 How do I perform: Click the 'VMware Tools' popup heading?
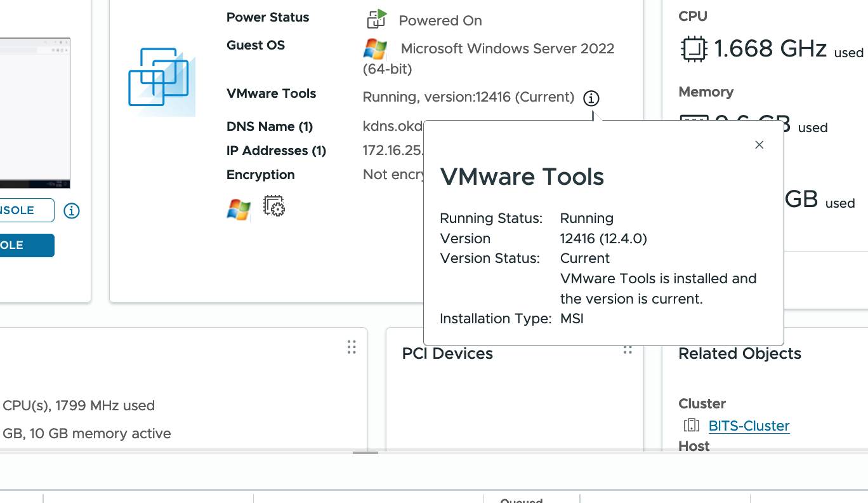pyautogui.click(x=522, y=177)
